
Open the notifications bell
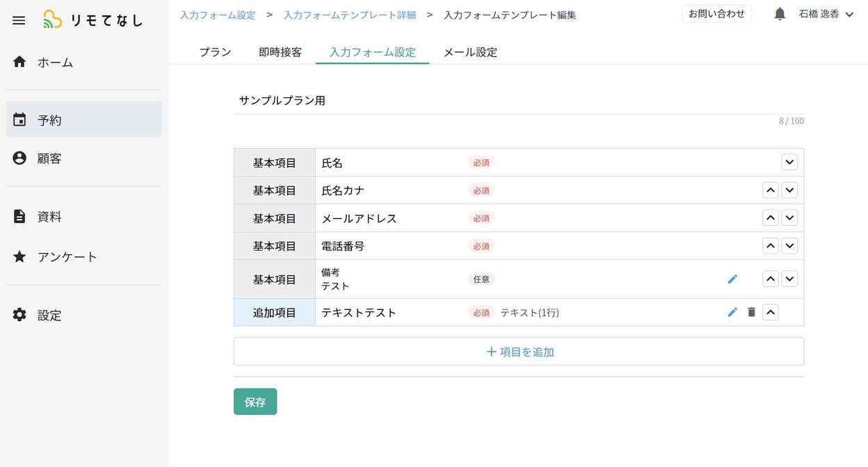click(780, 14)
